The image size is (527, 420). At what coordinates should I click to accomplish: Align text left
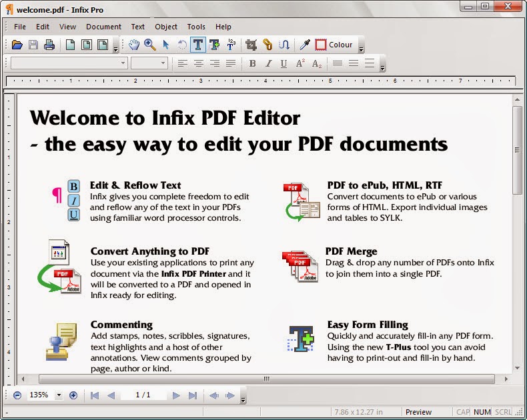coord(182,63)
